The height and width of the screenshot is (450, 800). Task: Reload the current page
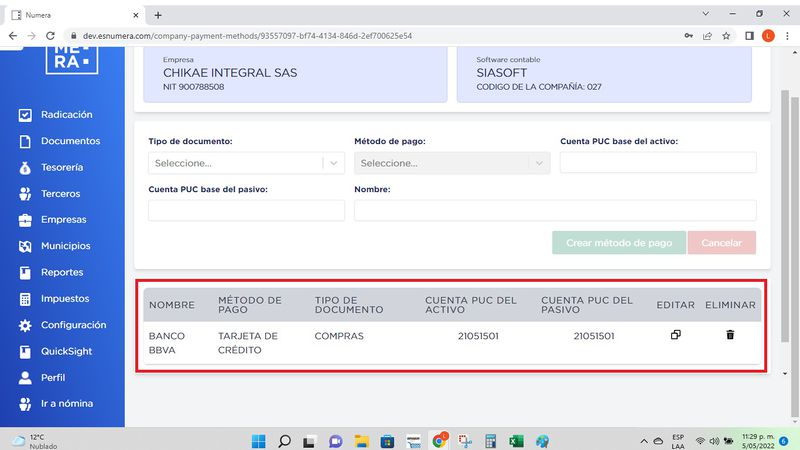tap(50, 36)
